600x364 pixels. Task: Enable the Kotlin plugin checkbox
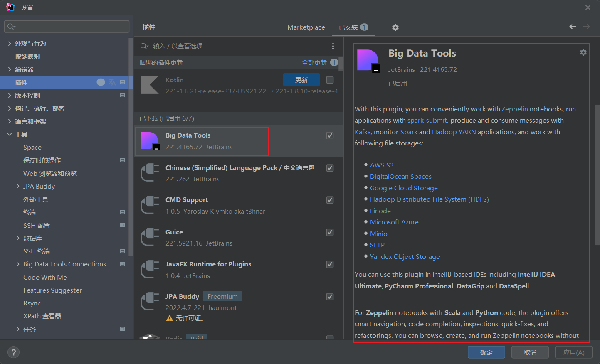click(330, 80)
